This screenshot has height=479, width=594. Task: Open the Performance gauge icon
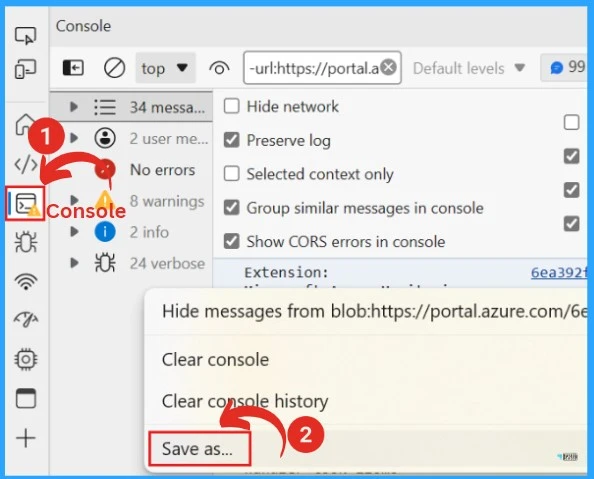click(x=26, y=319)
